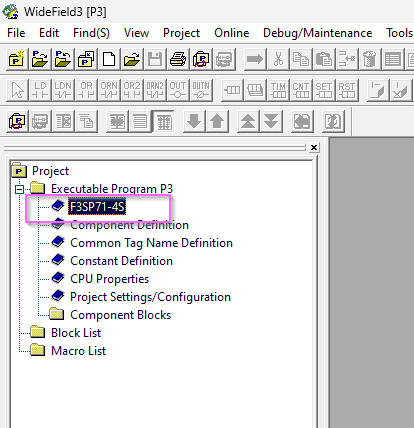Open the Tools menu

(399, 33)
